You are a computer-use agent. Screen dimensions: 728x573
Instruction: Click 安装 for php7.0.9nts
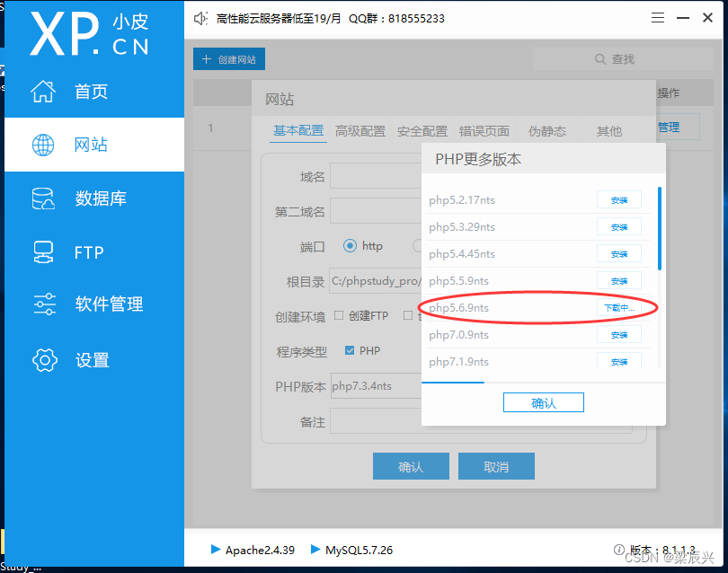pyautogui.click(x=619, y=334)
